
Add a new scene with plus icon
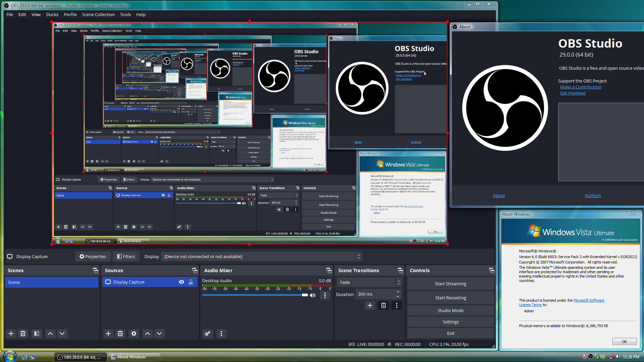coord(11,334)
